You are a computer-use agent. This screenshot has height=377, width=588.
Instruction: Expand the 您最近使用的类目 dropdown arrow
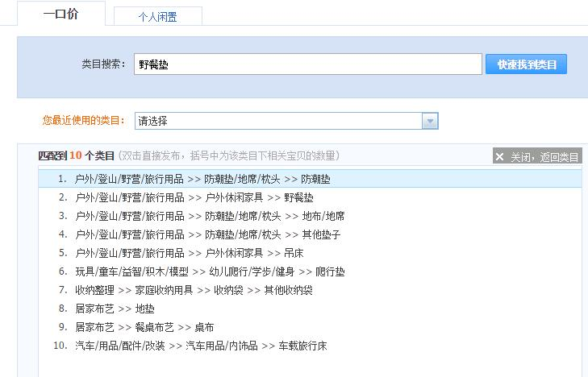[x=431, y=121]
